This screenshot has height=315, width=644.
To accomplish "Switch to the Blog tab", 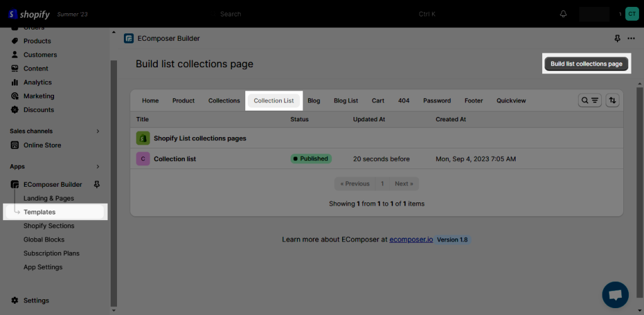I will point(314,101).
